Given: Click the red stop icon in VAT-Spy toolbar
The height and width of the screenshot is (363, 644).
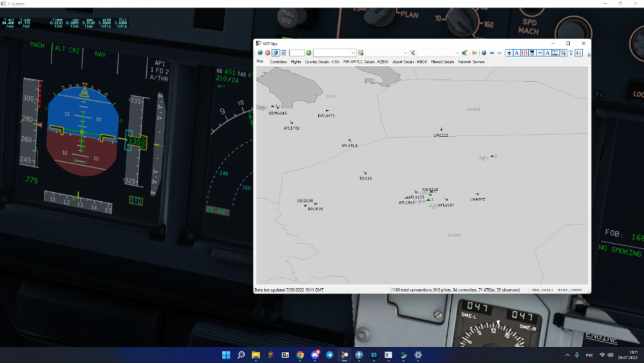Looking at the screenshot, I should [267, 53].
